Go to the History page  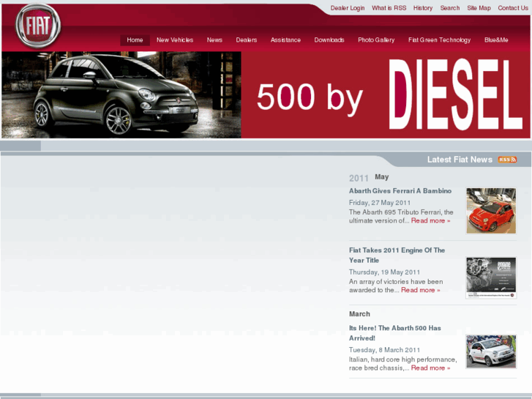423,8
